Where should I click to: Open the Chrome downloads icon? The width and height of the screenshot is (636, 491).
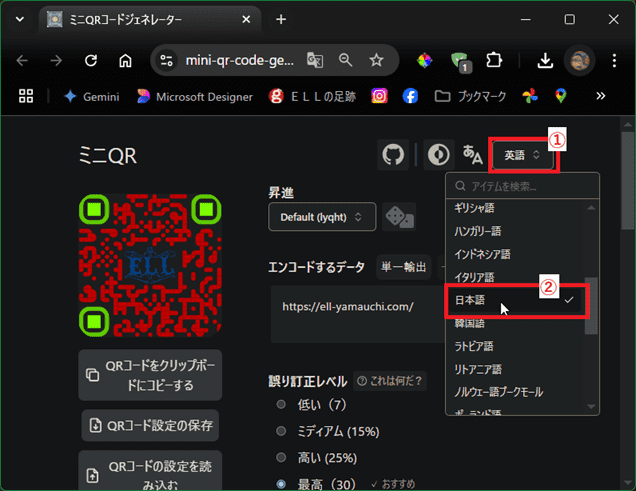[x=545, y=60]
